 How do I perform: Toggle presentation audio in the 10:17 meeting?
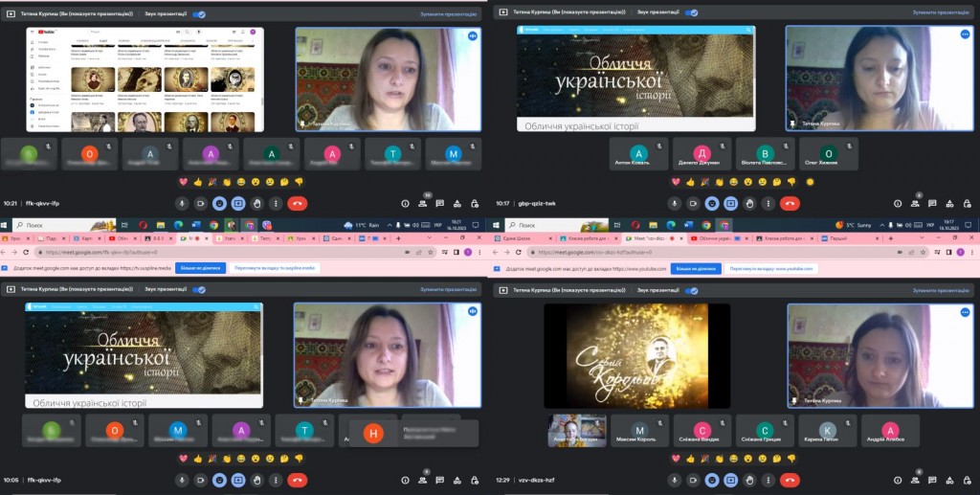pyautogui.click(x=692, y=12)
